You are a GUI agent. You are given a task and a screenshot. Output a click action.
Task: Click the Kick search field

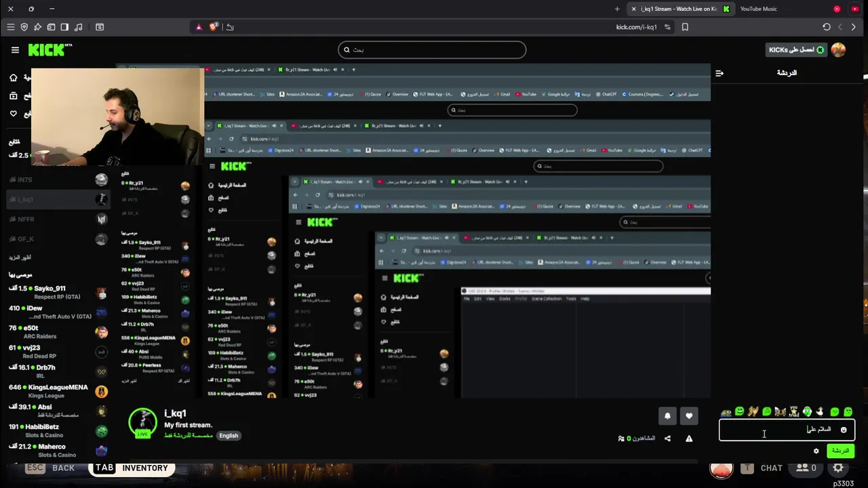pos(432,49)
